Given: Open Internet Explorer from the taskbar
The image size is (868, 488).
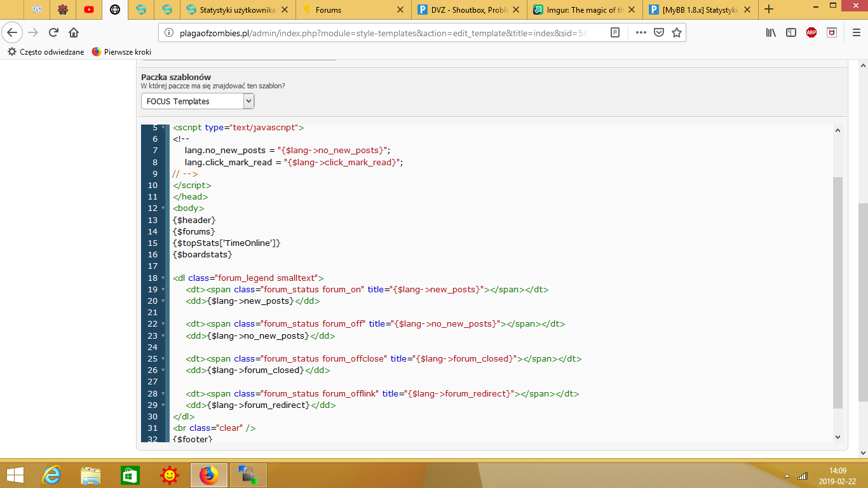Looking at the screenshot, I should [52, 475].
